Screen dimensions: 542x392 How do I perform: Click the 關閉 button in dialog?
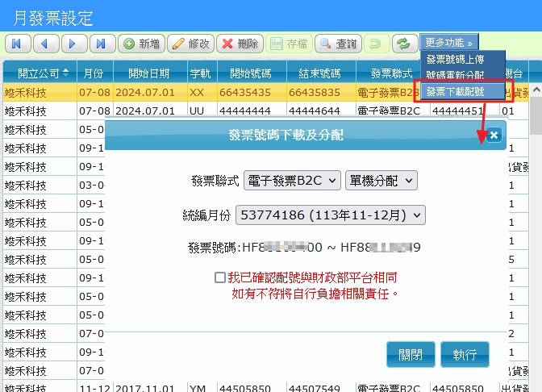(x=411, y=354)
